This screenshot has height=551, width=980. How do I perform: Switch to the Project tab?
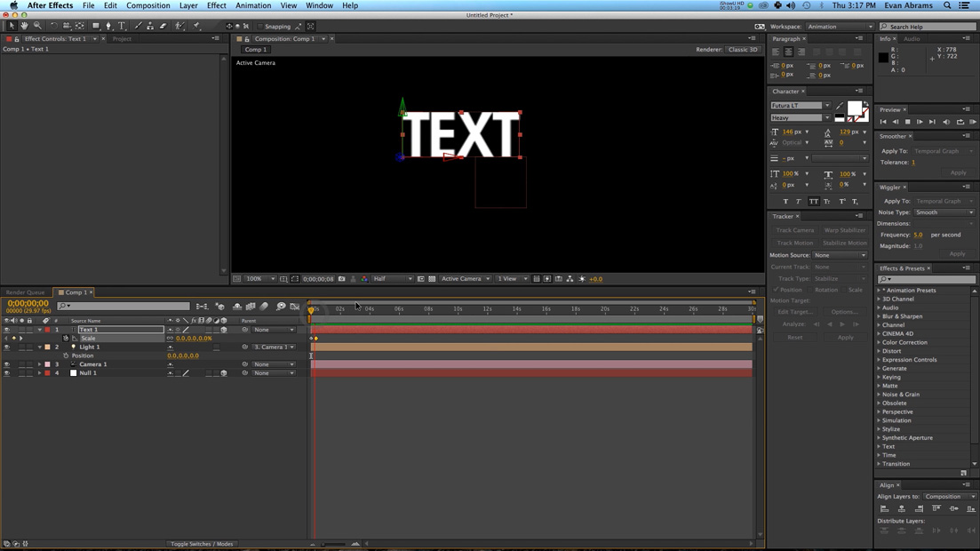point(122,39)
